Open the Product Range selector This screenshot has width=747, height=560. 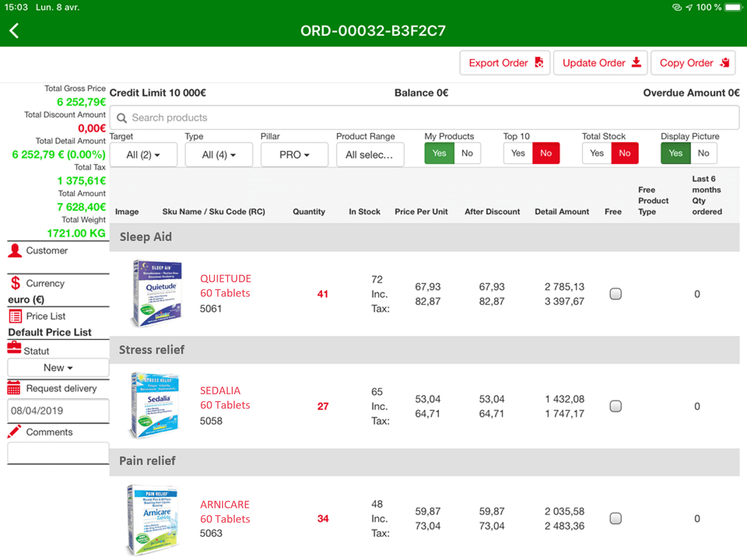(370, 155)
